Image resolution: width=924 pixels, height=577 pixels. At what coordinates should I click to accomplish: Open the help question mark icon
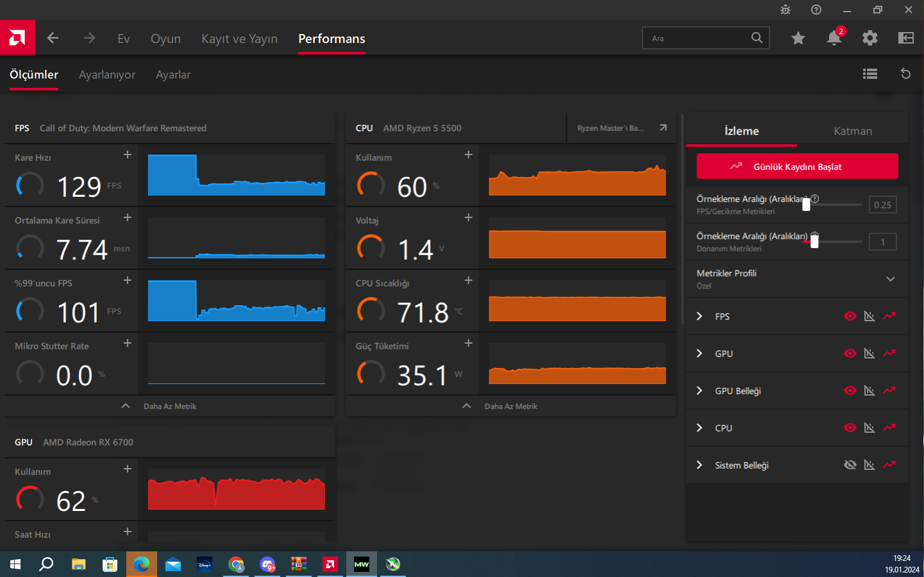(x=816, y=10)
